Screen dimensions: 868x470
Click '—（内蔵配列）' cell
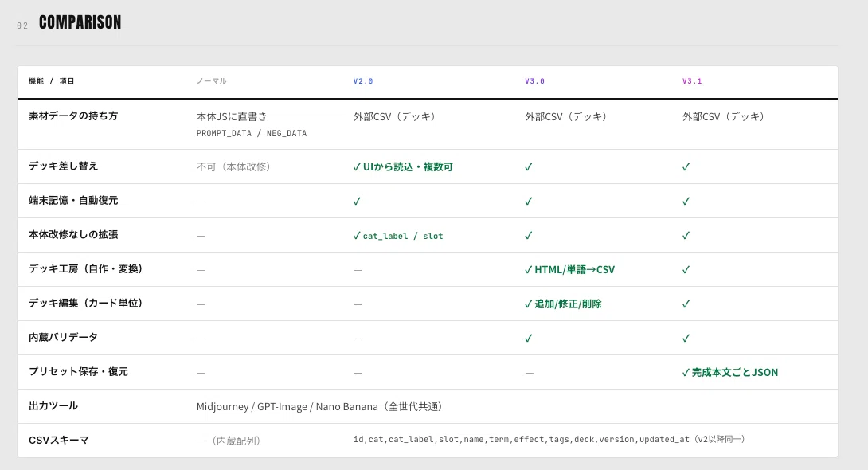pyautogui.click(x=228, y=441)
